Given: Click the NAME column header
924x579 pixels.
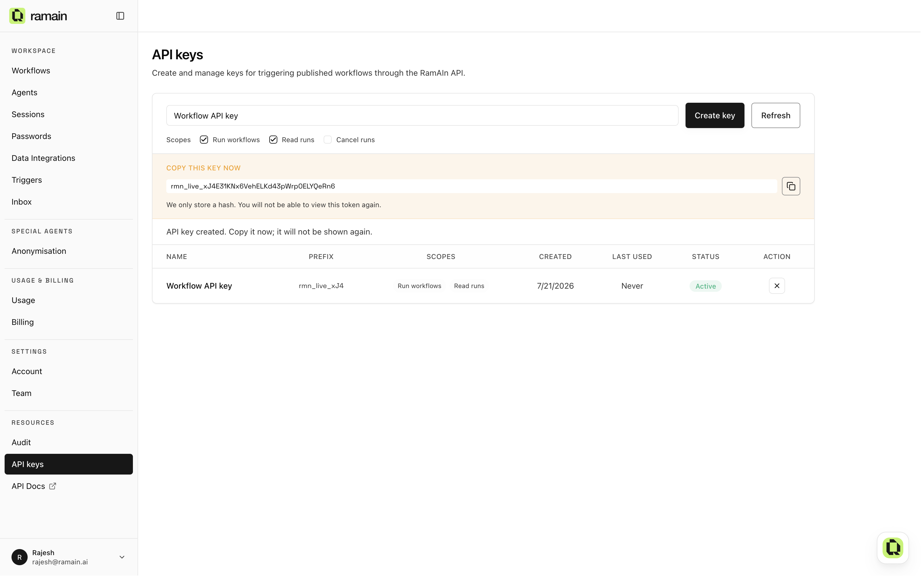Looking at the screenshot, I should tap(177, 257).
